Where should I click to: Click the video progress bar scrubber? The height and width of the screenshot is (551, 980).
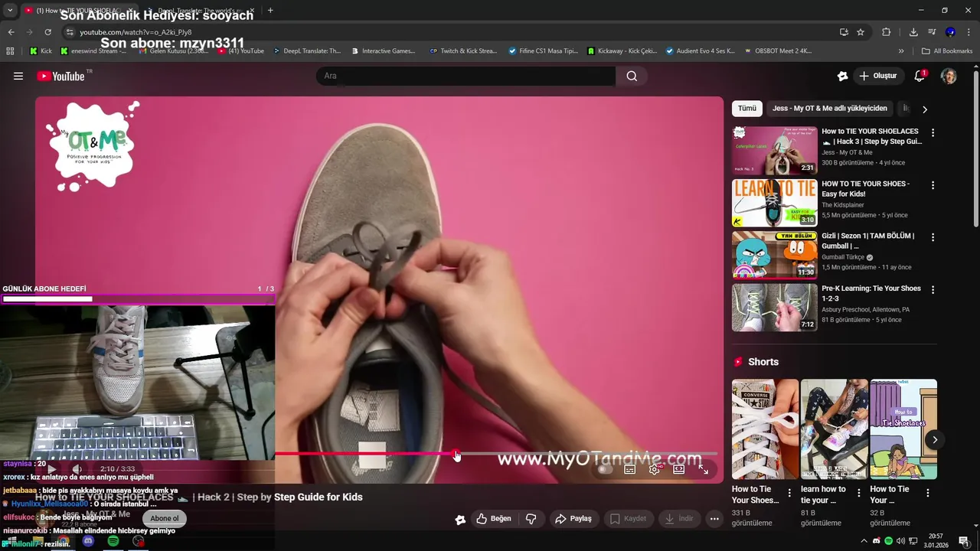coord(456,455)
